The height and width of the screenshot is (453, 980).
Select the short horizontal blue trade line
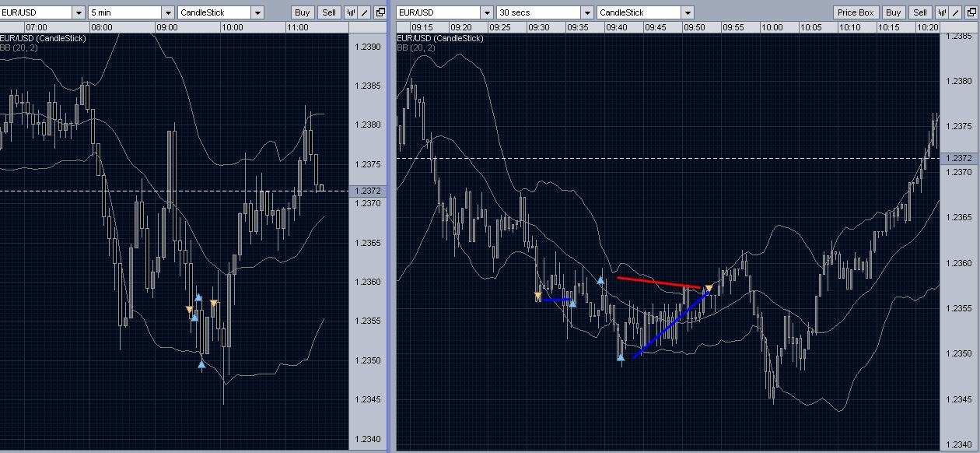click(557, 300)
